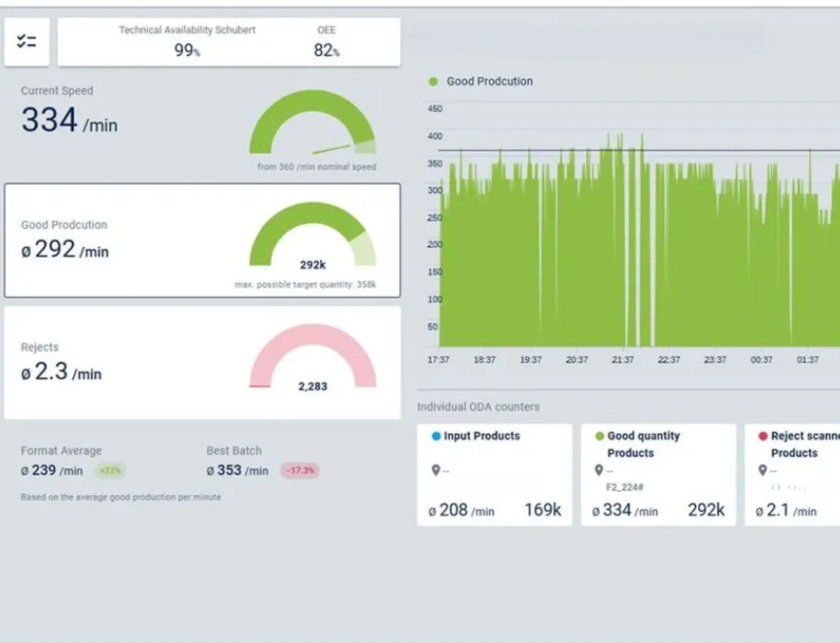
Task: Click the blue Input Products dot
Action: pos(436,436)
